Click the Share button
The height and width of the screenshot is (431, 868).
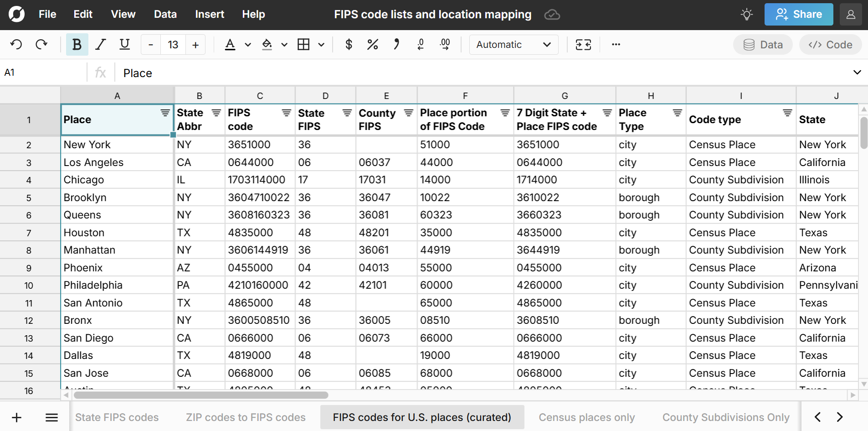pos(798,15)
